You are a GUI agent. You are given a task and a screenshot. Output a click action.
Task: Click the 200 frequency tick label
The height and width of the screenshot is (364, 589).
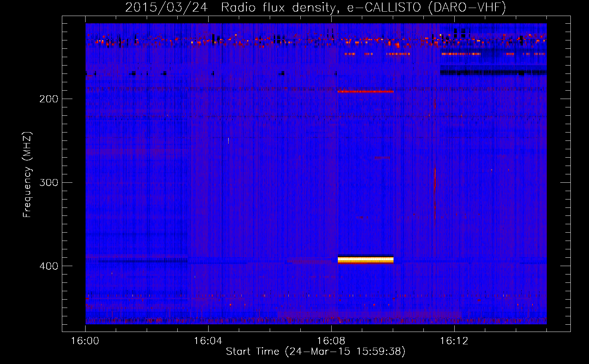49,99
